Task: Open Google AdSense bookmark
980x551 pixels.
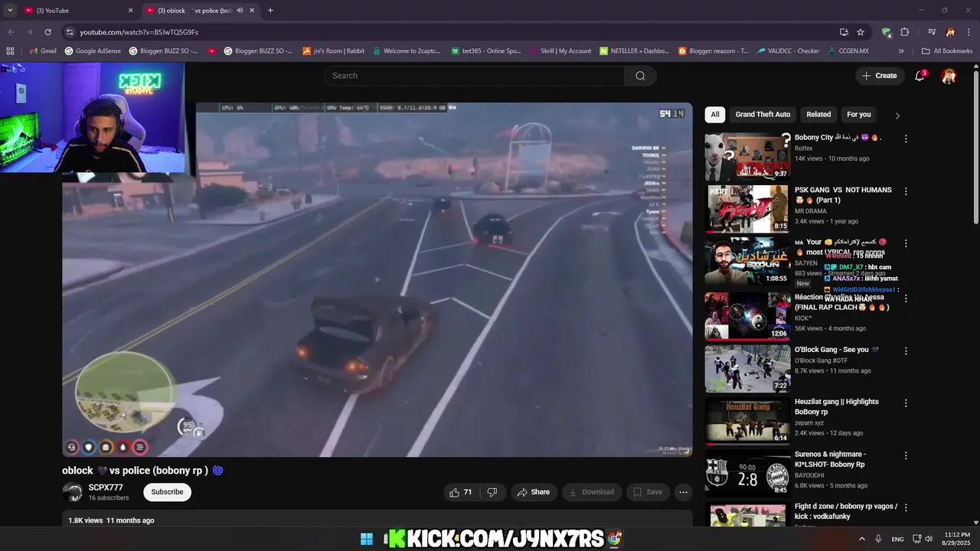Action: (93, 51)
